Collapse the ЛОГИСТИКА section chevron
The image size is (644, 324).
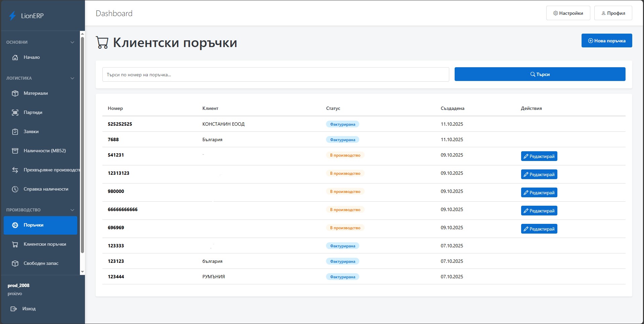(x=72, y=78)
